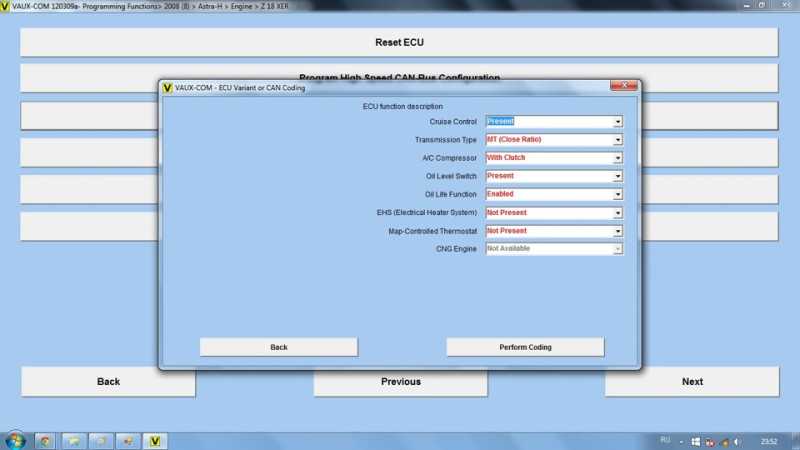Minimize the VAUX-COM main window
Screen dimensions: 800x450
tap(746, 5)
